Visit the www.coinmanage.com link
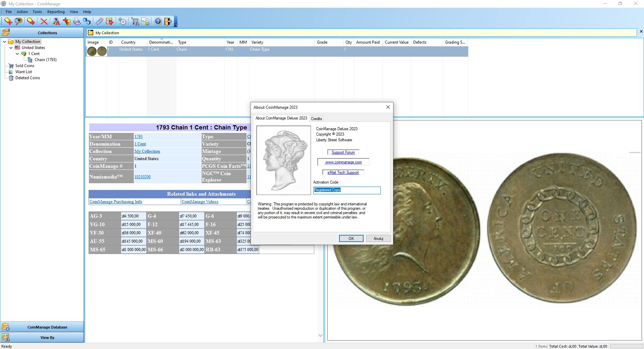644x349 pixels. [x=343, y=162]
